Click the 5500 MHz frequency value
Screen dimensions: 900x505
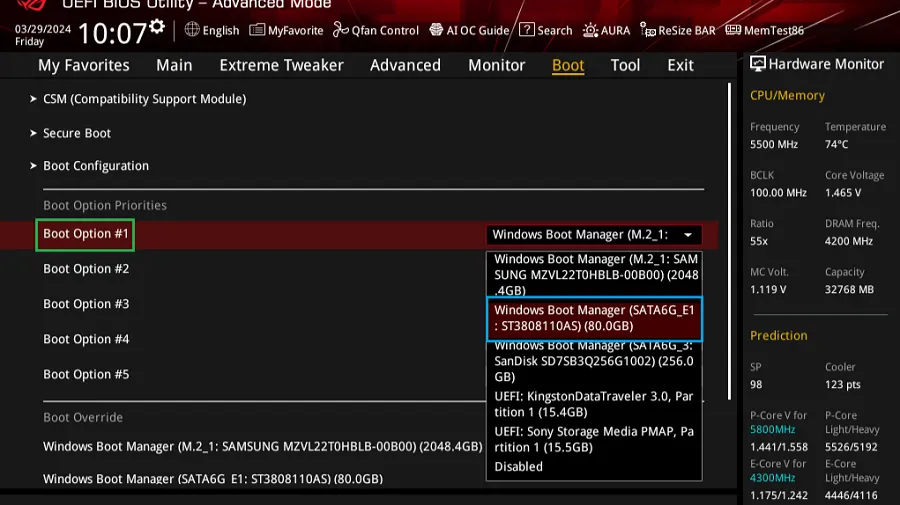pyautogui.click(x=774, y=145)
